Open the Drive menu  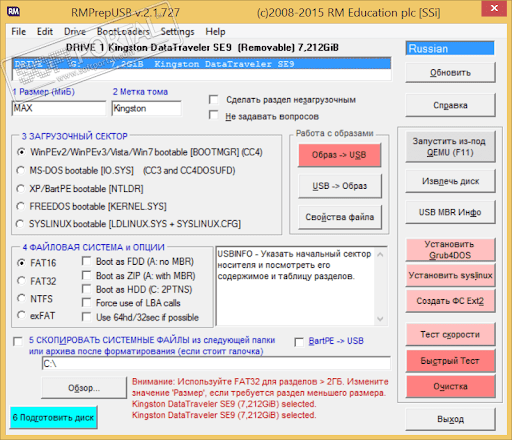click(75, 32)
